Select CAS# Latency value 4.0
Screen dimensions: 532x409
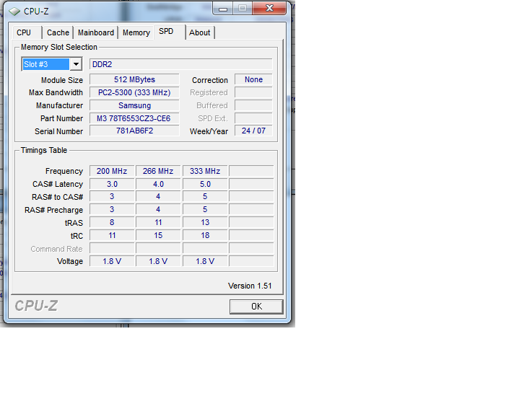pyautogui.click(x=158, y=184)
